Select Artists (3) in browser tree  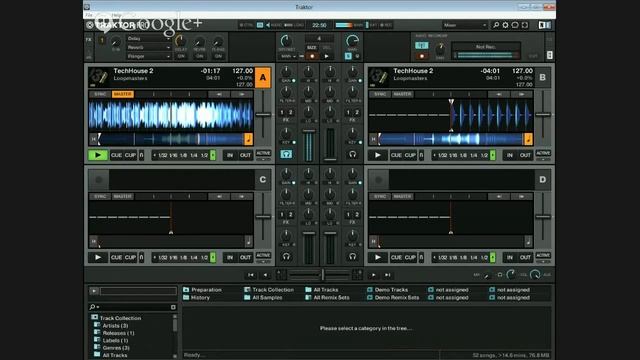[115, 326]
